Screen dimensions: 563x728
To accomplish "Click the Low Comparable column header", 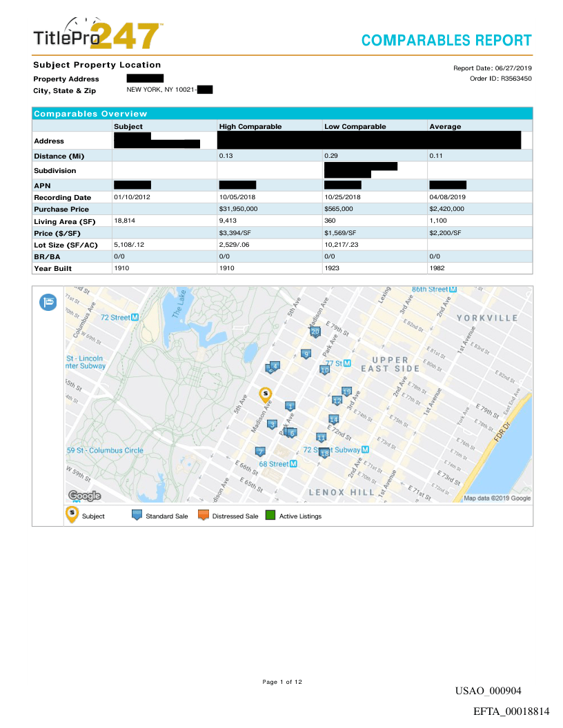I will pyautogui.click(x=355, y=127).
